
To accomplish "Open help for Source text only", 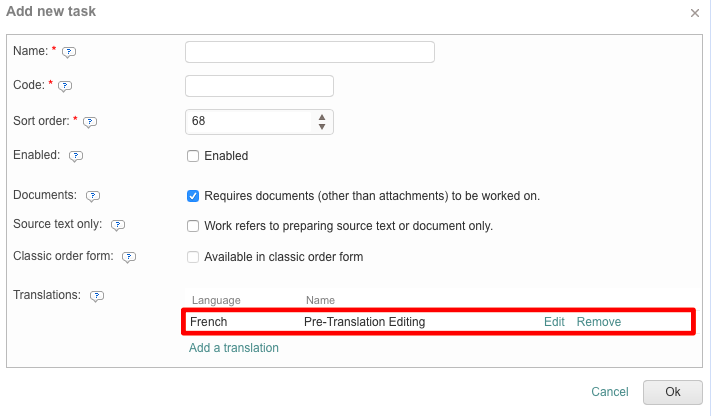I will coord(118,226).
